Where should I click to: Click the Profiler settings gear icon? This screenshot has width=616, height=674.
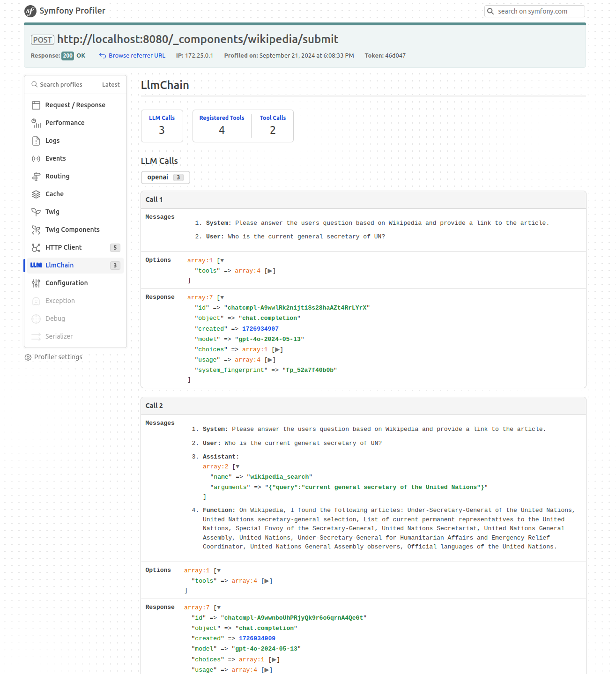coord(28,357)
